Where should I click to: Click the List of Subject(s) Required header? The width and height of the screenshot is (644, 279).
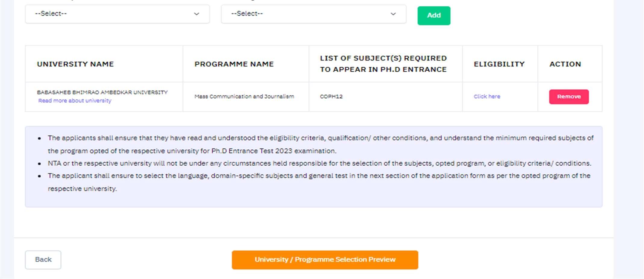coord(383,64)
